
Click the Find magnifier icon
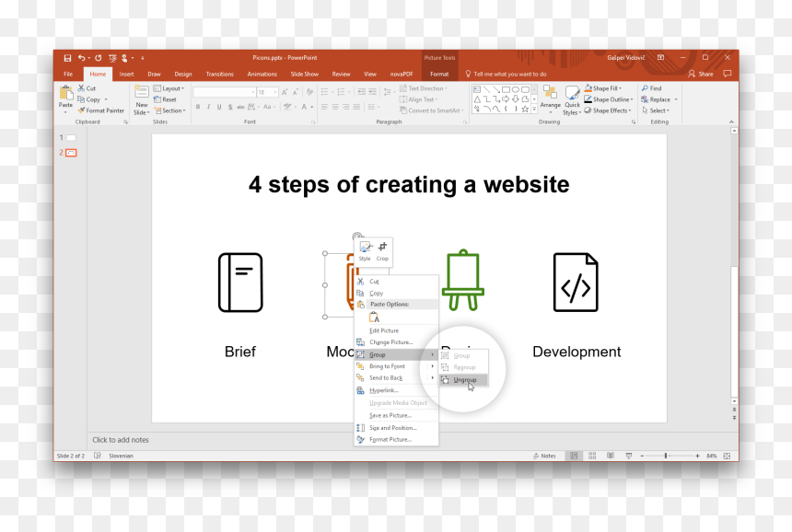[x=645, y=88]
